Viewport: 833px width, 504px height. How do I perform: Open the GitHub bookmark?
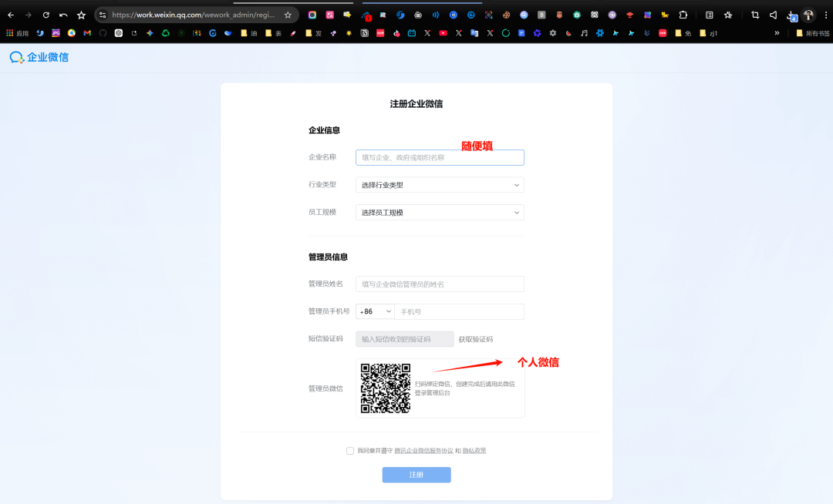(x=103, y=33)
